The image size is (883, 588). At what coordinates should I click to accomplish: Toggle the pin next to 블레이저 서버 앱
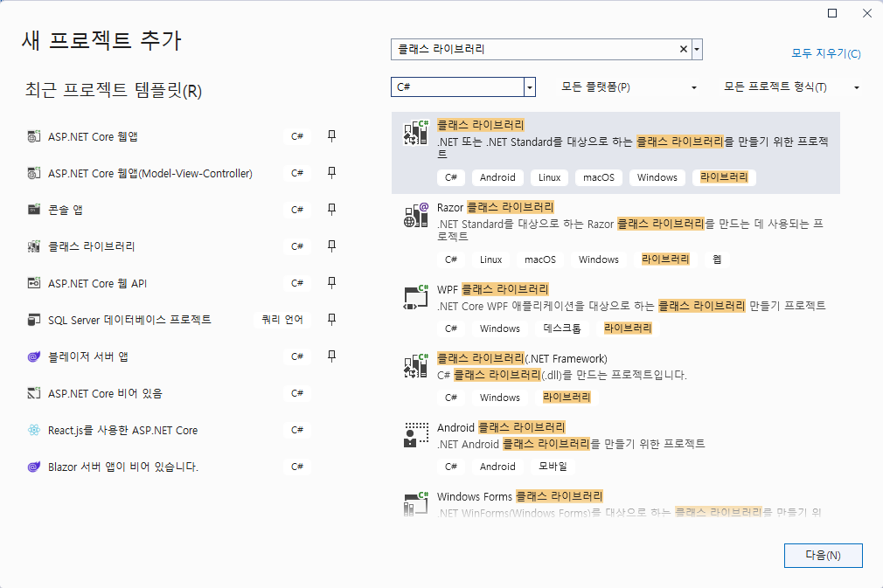click(331, 356)
